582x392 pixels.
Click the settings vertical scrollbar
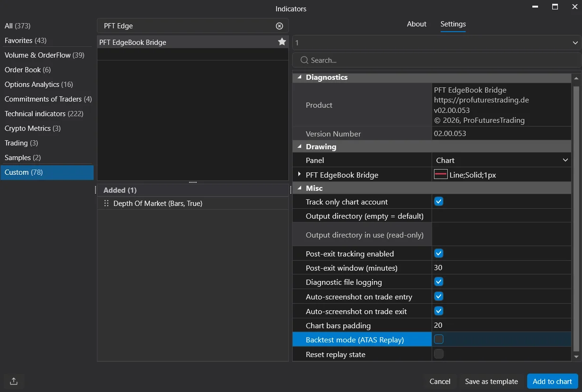576,219
